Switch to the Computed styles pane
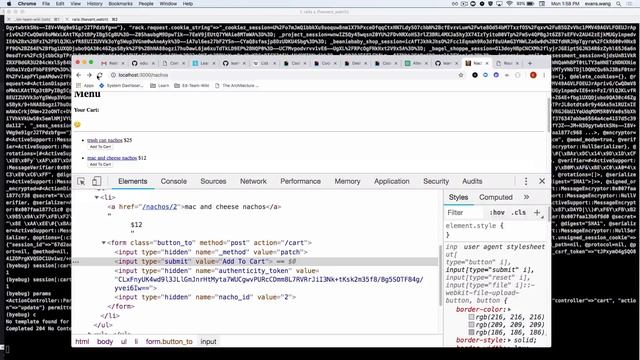This screenshot has width=640, height=360. tap(496, 197)
